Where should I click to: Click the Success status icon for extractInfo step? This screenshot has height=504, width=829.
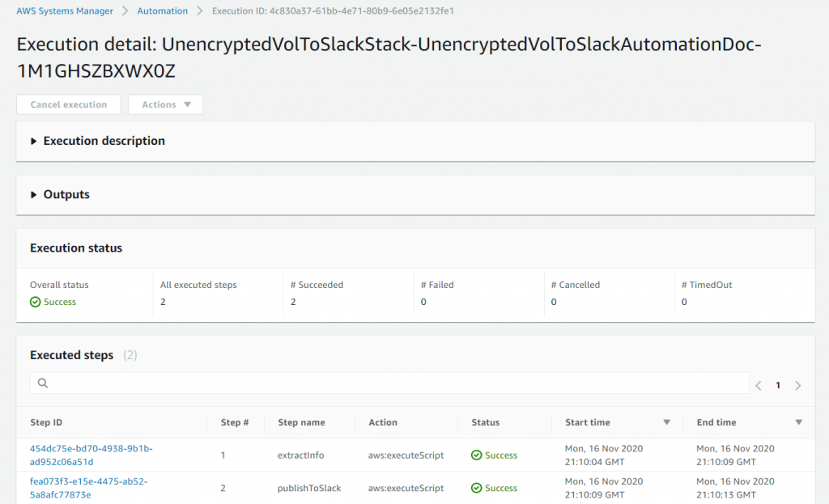(476, 455)
